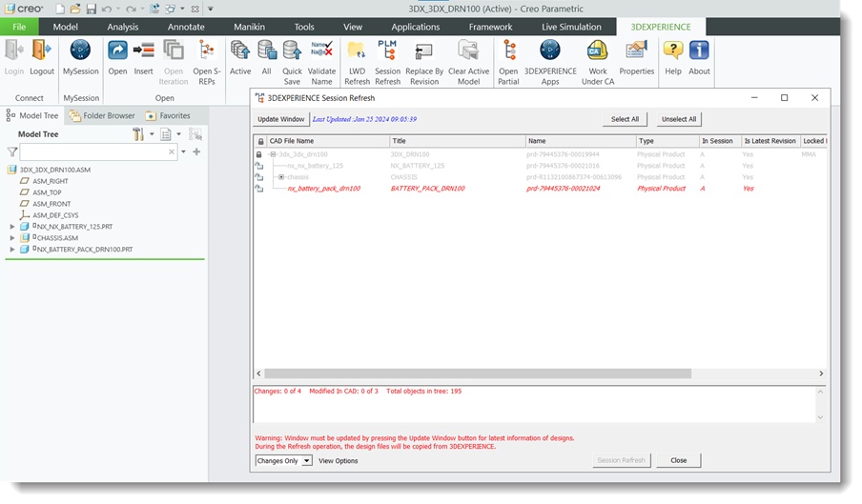Screen dimensions: 862x504
Task: Click the CAD File Name column header
Action: point(328,141)
